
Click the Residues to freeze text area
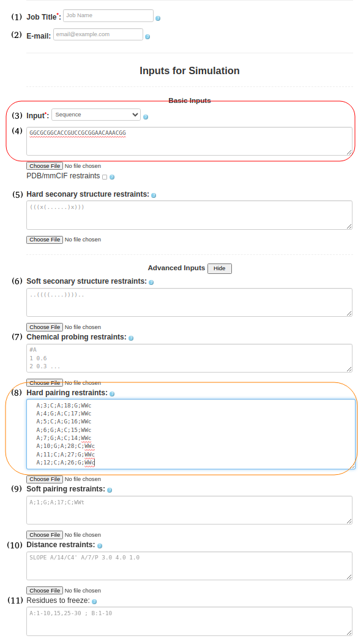190,621
